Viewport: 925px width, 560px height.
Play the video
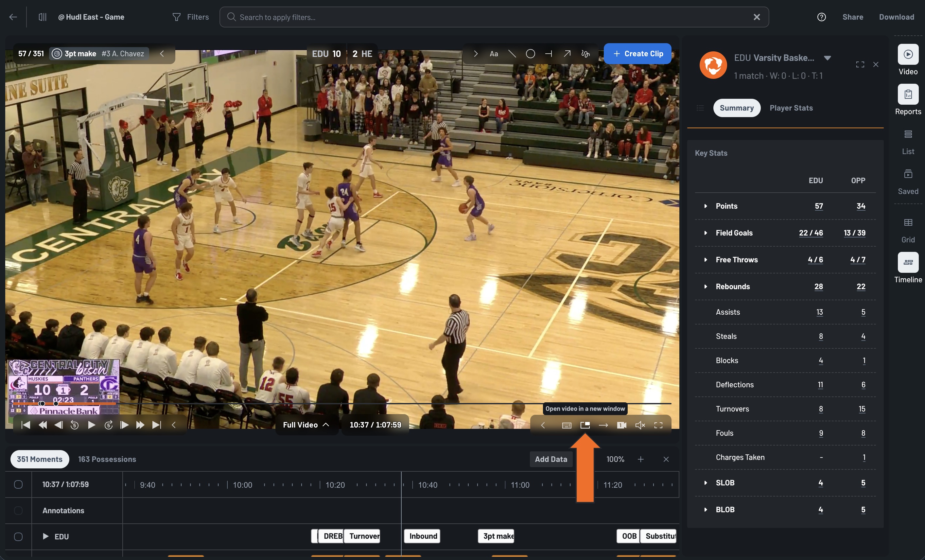click(x=91, y=425)
